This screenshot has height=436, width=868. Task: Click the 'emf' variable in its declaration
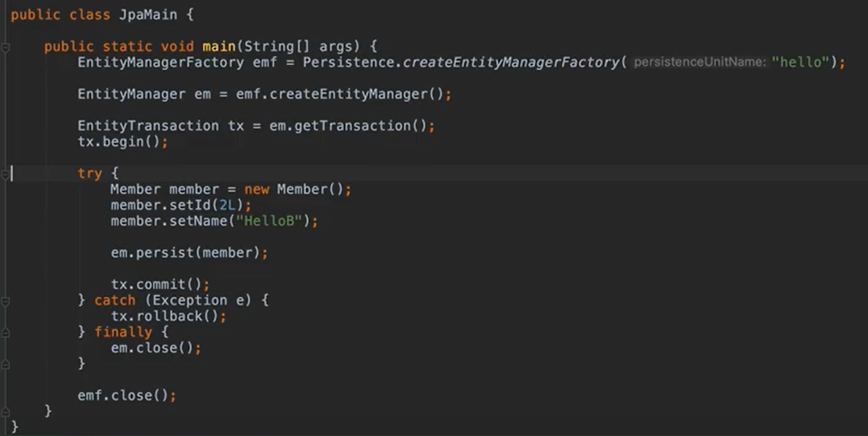(x=264, y=63)
